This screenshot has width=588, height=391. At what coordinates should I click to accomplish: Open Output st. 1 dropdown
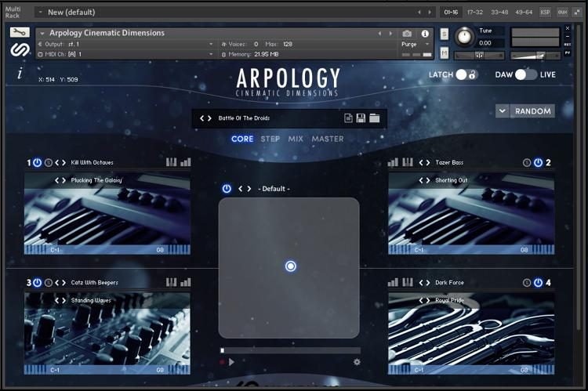click(211, 44)
